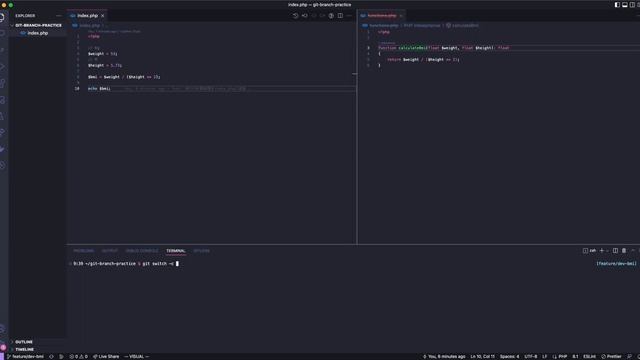Click the accounts avatar in activity bar

3,347
